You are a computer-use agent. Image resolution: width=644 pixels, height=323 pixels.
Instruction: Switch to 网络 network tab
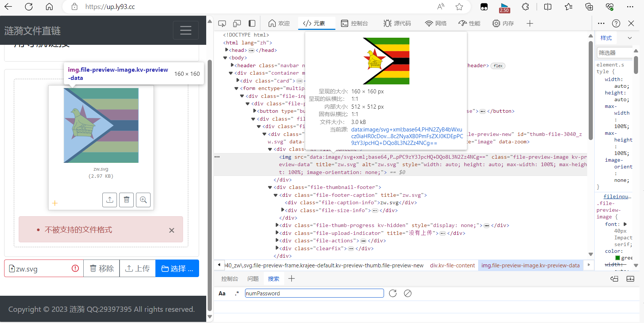click(436, 24)
